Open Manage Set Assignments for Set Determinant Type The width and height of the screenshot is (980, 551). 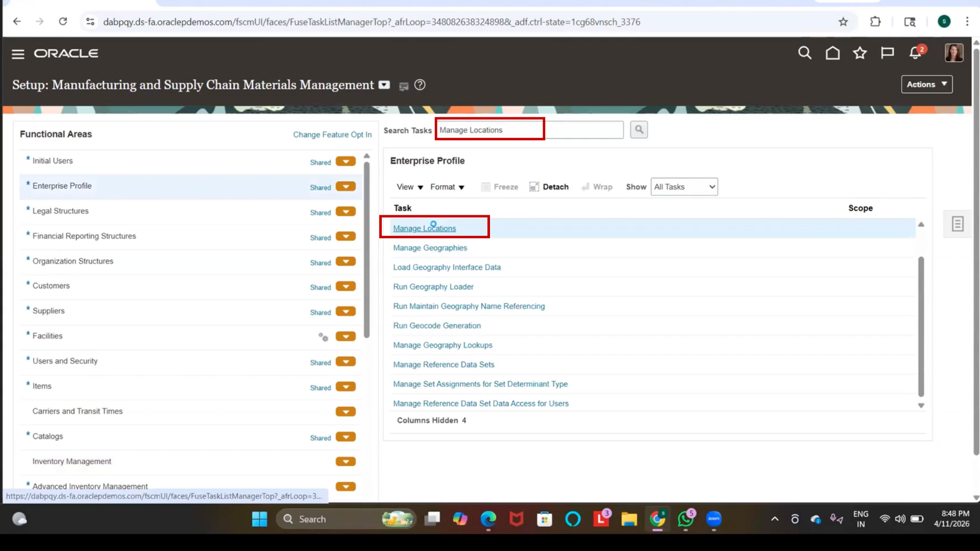pyautogui.click(x=480, y=384)
